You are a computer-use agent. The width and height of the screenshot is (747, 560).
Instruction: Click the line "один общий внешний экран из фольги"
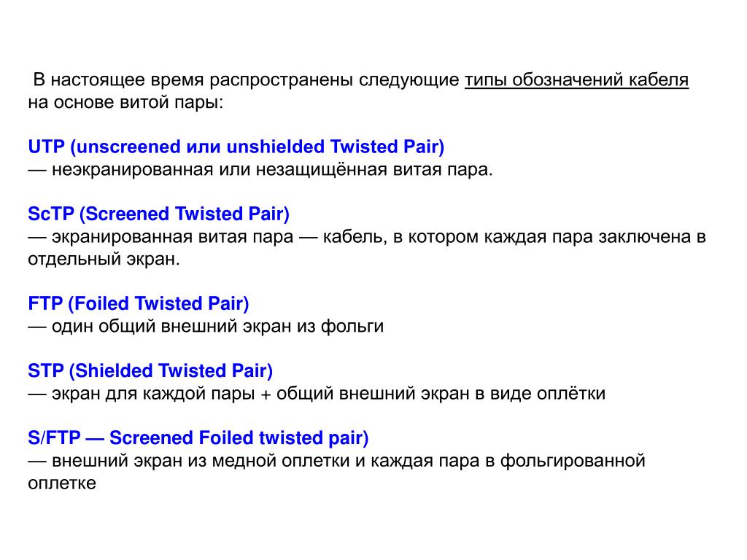[217, 326]
